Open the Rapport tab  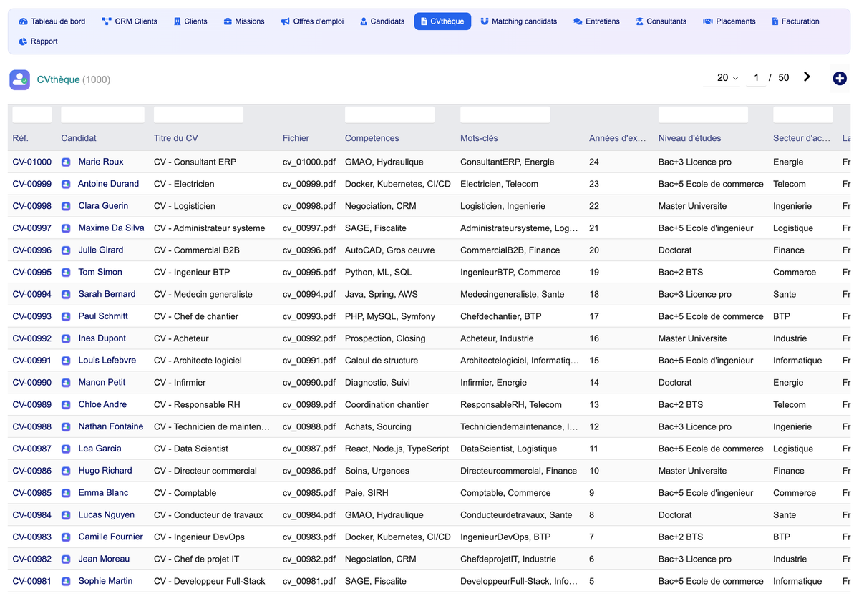(38, 41)
